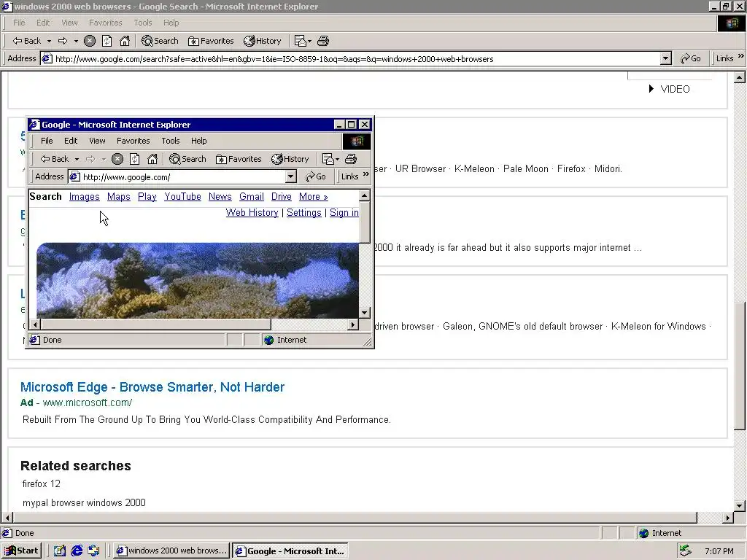Open History in background search window toolbar
The height and width of the screenshot is (560, 747).
[263, 41]
